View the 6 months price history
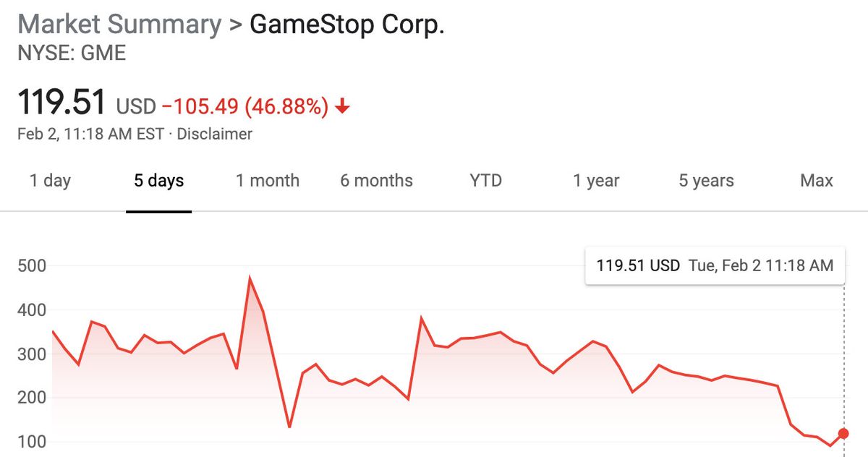The width and height of the screenshot is (868, 457). pos(376,181)
